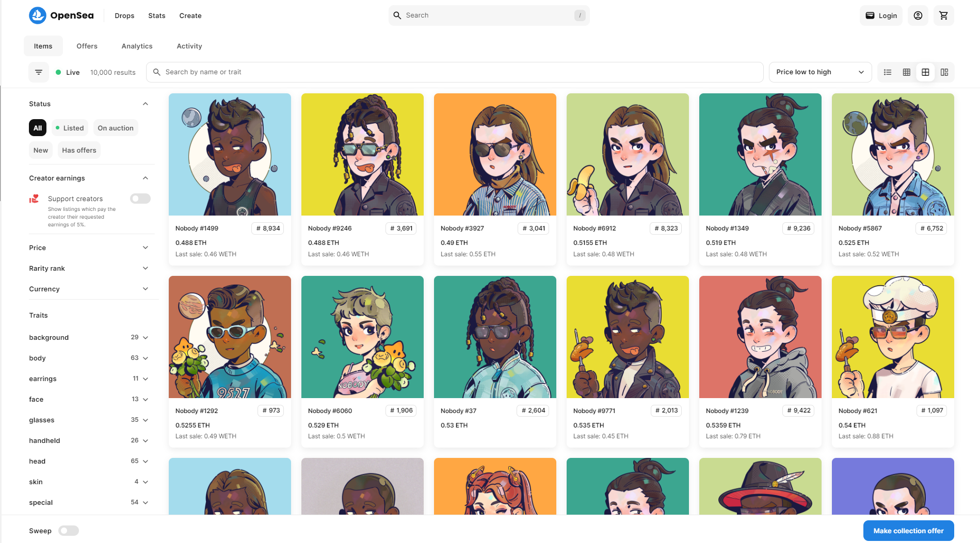Enable the Support creators toggle

[140, 199]
